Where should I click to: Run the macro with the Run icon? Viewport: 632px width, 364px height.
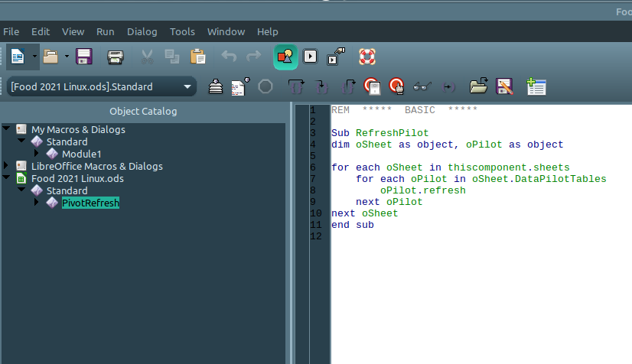click(241, 86)
